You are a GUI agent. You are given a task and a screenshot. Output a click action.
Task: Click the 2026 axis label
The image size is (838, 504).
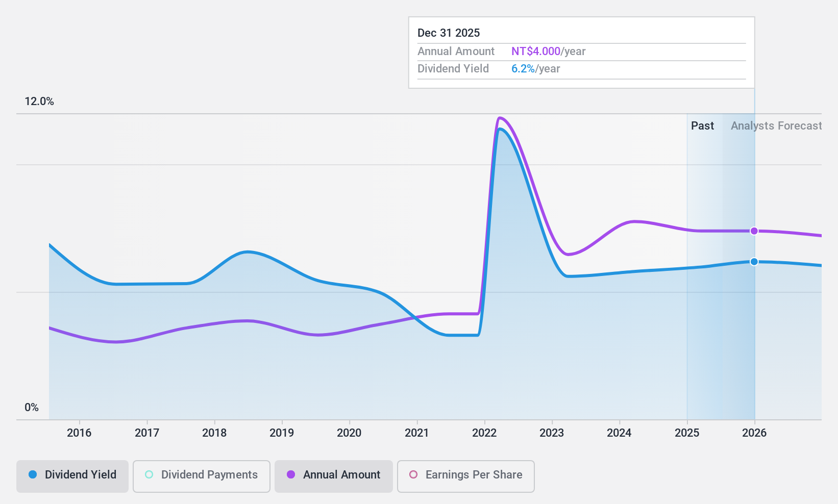coord(754,433)
